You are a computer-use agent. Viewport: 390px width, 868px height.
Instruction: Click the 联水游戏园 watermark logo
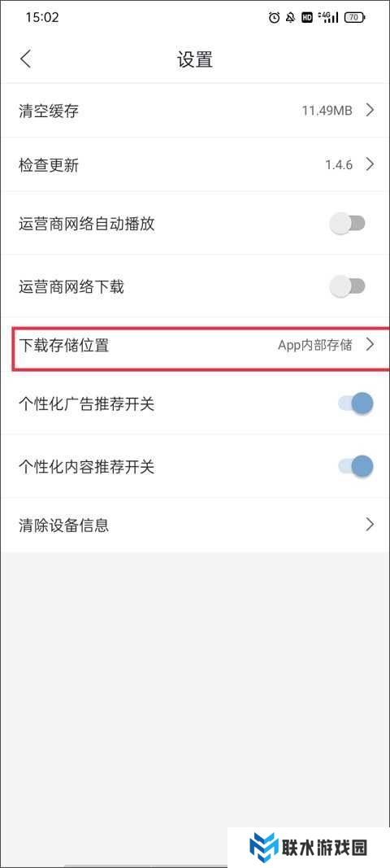(x=309, y=847)
